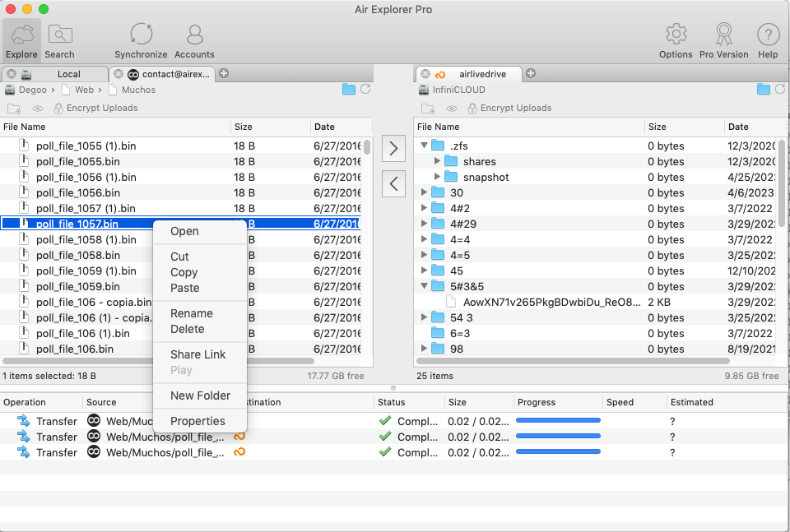Click the left pane vertical scrollbar
The width and height of the screenshot is (790, 532).
click(x=367, y=147)
